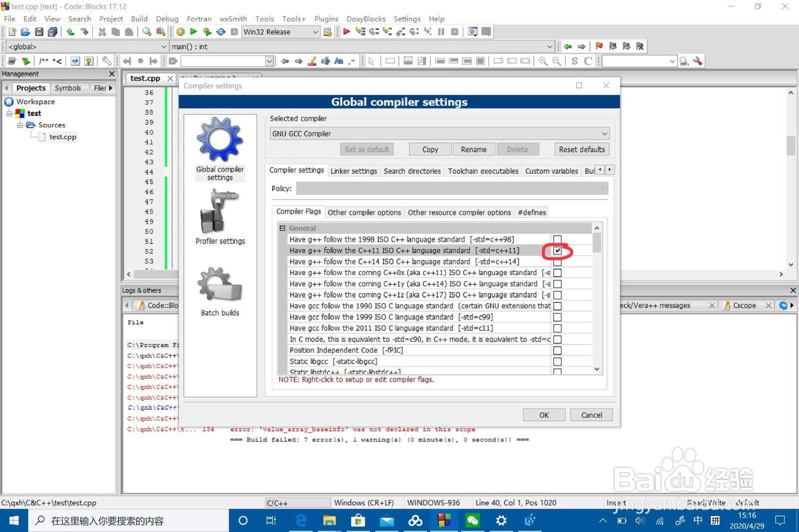799x532 pixels.
Task: Switch to Other compiler options tab
Action: coord(364,213)
